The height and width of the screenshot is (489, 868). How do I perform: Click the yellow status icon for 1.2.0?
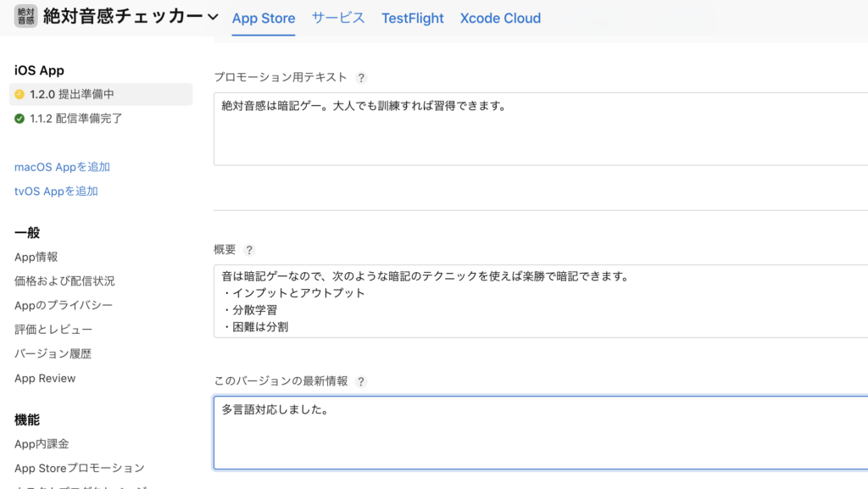click(x=19, y=94)
